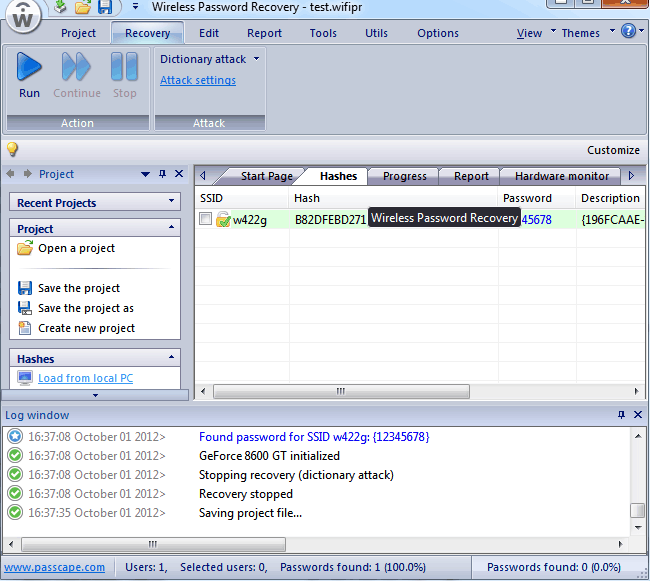This screenshot has width=650, height=581.
Task: Click the Load from local PC monitor icon
Action: coord(25,378)
